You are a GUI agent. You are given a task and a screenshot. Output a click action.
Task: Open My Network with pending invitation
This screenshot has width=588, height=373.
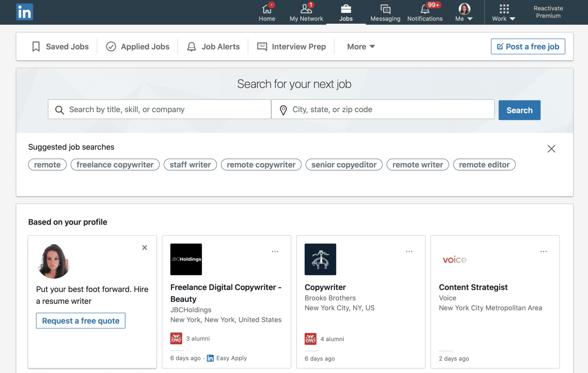click(x=306, y=9)
